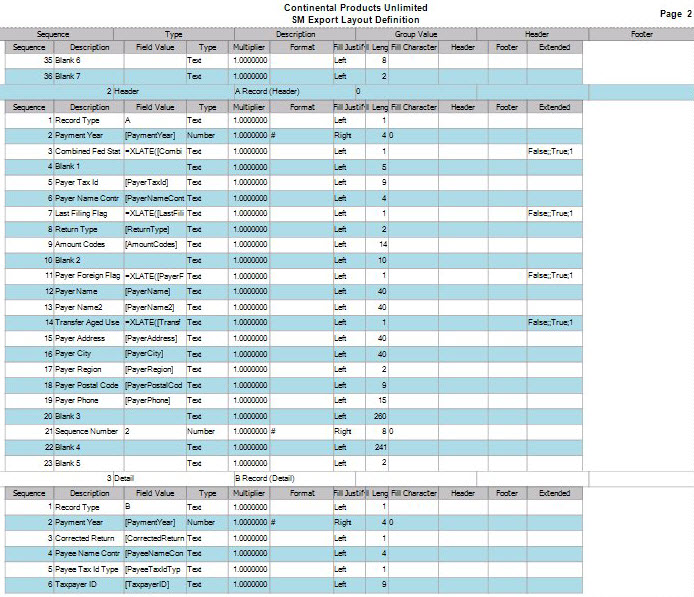694x597 pixels.
Task: Select the Payer Tax Id description cell
Action: pos(77,183)
